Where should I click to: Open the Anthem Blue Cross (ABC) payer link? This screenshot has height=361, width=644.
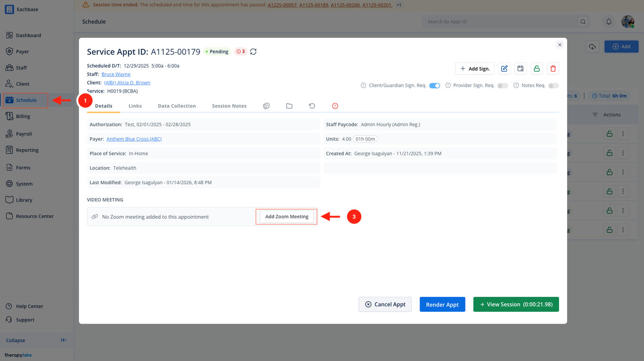[x=134, y=139]
